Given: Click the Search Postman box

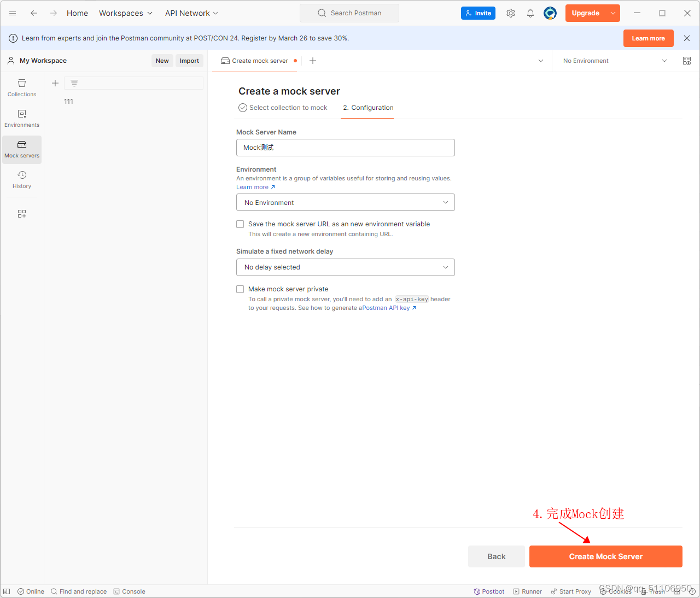Looking at the screenshot, I should (349, 13).
